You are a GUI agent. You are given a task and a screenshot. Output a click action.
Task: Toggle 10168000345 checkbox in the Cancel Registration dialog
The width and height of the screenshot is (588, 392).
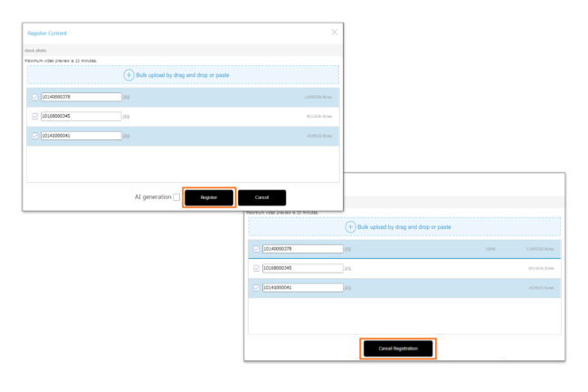tap(257, 268)
